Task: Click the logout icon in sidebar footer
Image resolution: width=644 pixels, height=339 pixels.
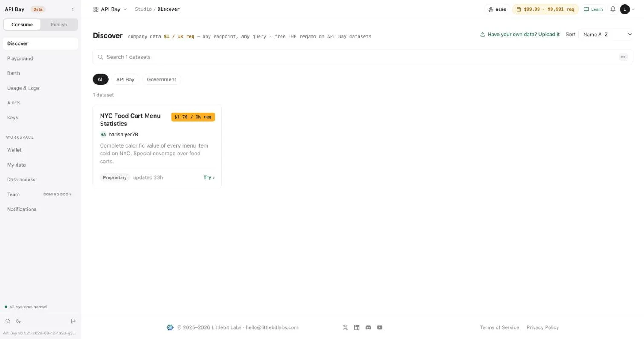Action: coord(73,321)
